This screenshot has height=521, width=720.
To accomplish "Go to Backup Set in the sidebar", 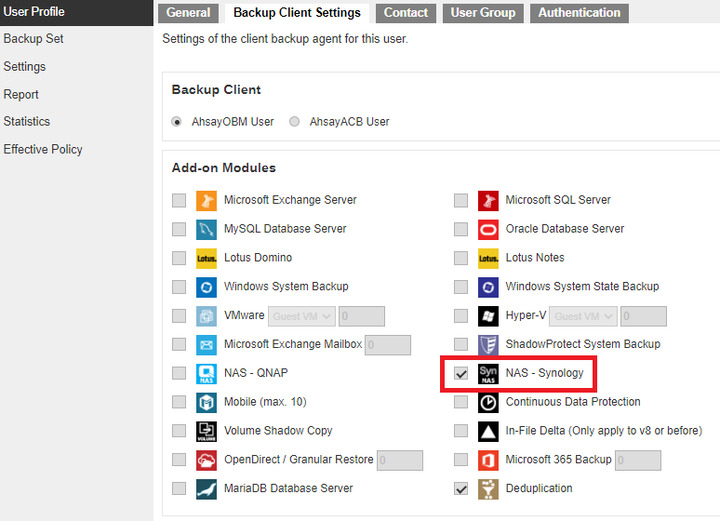I will [33, 39].
